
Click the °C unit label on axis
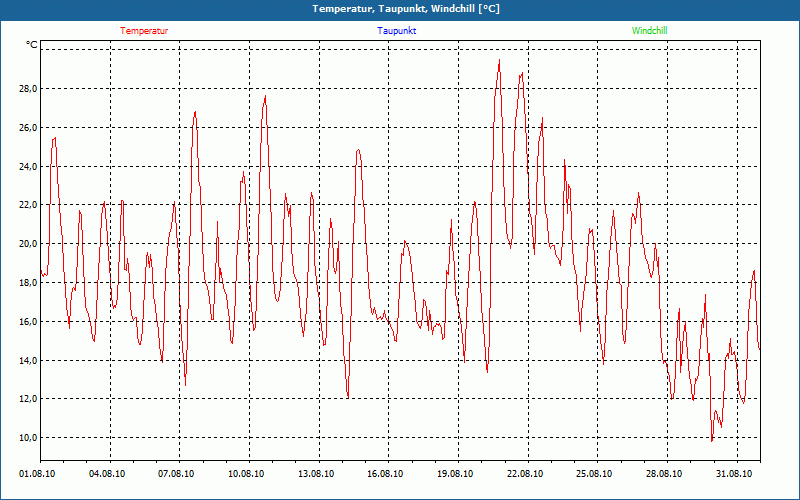pyautogui.click(x=32, y=45)
